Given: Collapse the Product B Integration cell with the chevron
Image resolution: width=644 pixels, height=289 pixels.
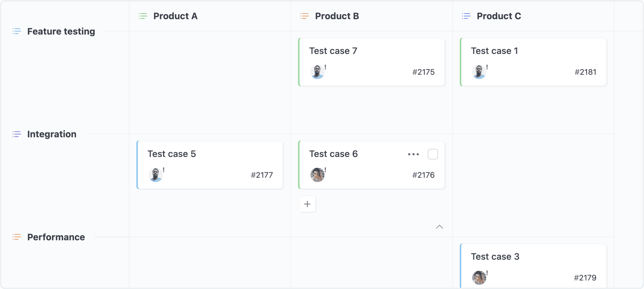Looking at the screenshot, I should click(440, 227).
